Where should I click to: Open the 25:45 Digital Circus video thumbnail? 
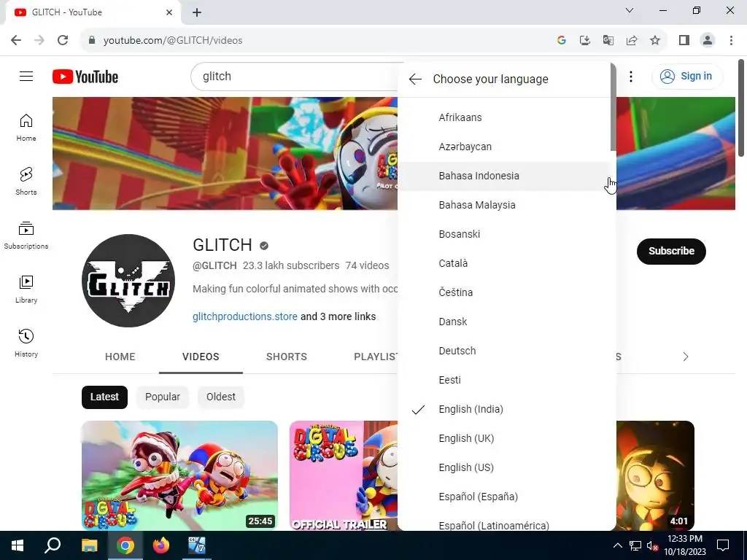click(x=179, y=475)
